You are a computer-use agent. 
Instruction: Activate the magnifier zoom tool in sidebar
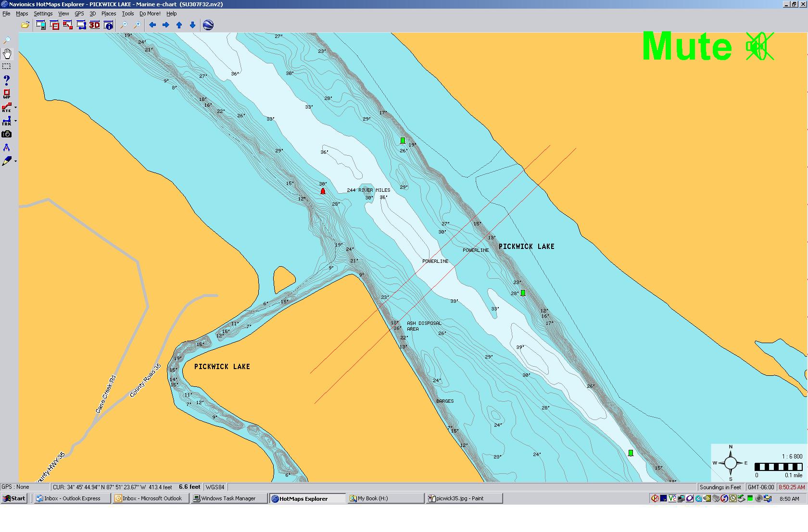pos(7,40)
